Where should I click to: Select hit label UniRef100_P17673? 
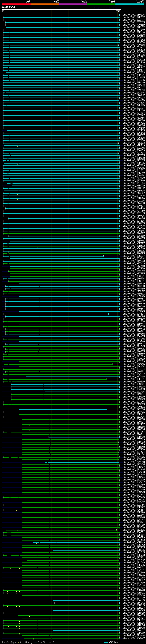133,72
